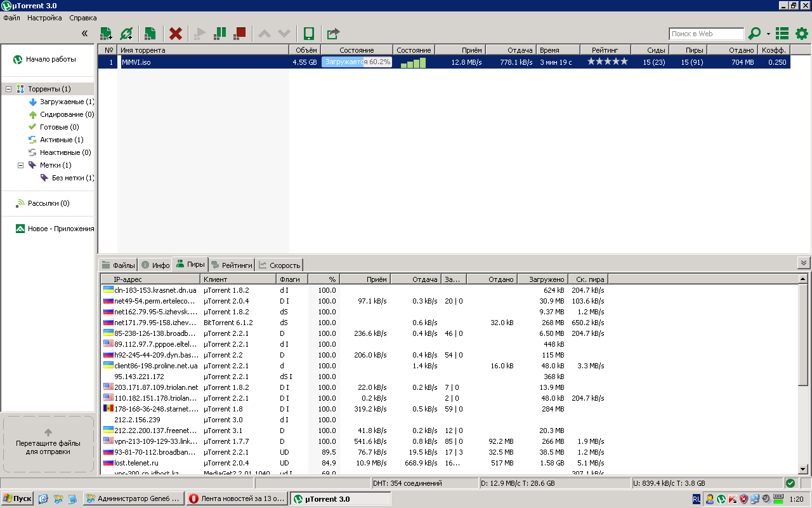
Task: Open the search provider dropdown arrow
Action: [768, 34]
